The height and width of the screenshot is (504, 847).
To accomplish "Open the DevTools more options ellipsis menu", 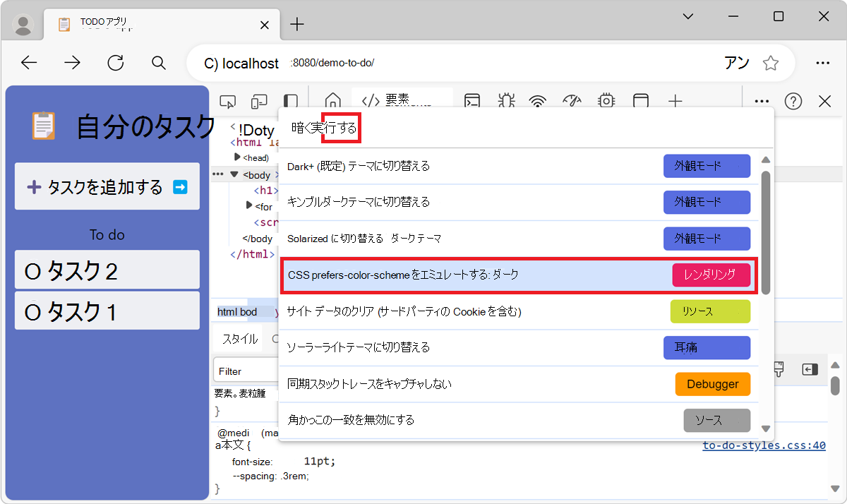I will [761, 101].
